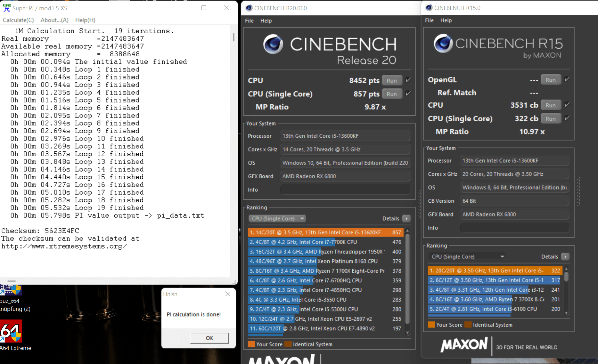Close the Finish dialog with X
This screenshot has height=364, width=598.
tap(228, 294)
